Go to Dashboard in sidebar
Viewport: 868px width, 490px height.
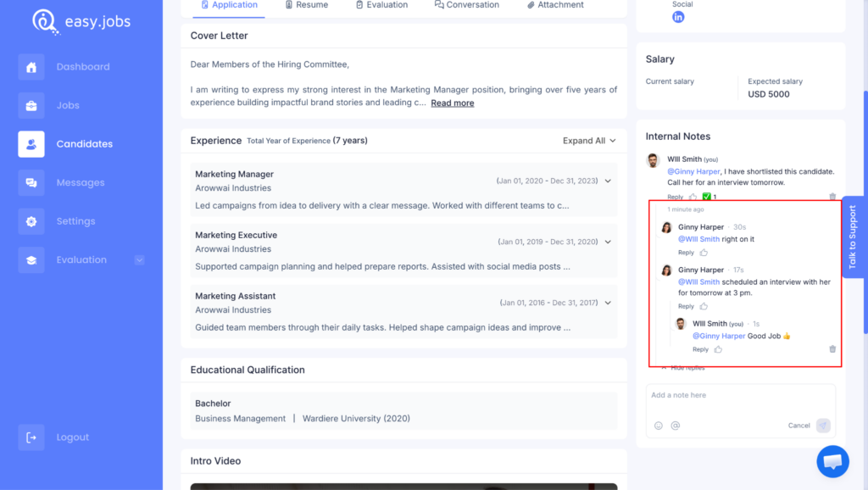tap(83, 67)
